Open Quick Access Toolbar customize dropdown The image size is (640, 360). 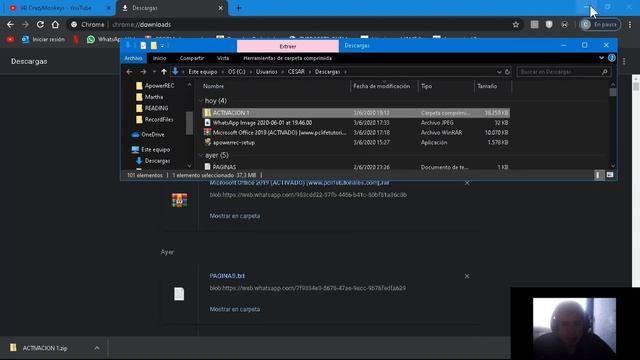click(162, 45)
